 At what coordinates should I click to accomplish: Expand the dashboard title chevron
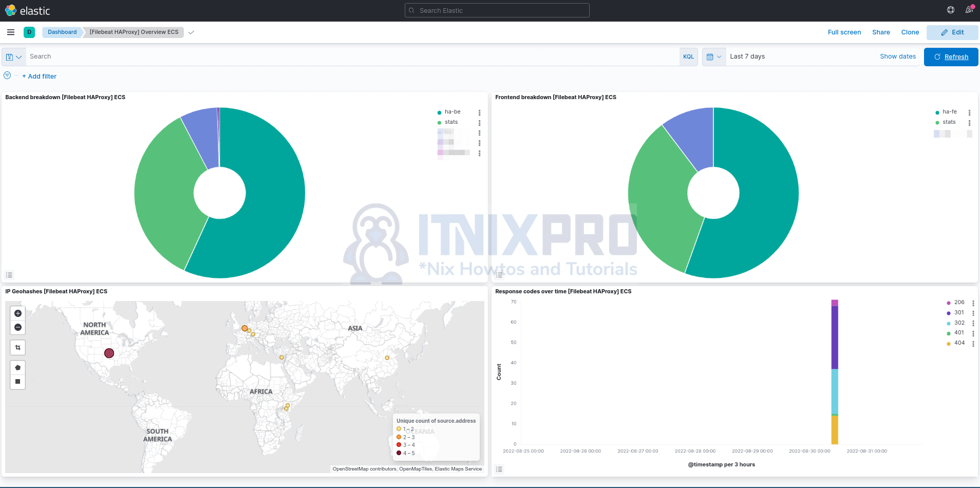coord(191,32)
